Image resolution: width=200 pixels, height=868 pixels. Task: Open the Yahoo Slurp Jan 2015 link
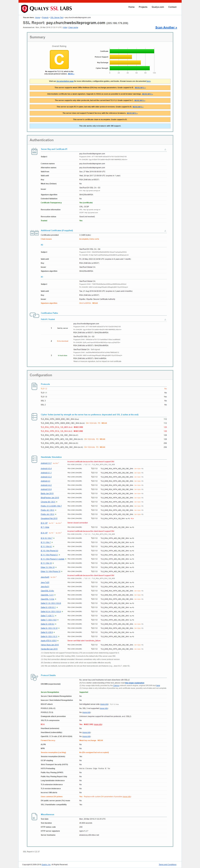tap(50, 645)
